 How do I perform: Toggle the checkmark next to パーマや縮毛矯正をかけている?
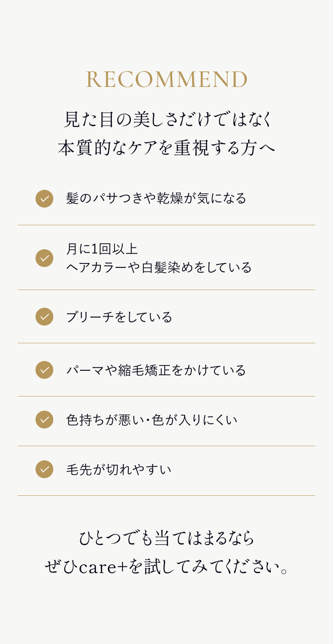tap(44, 370)
